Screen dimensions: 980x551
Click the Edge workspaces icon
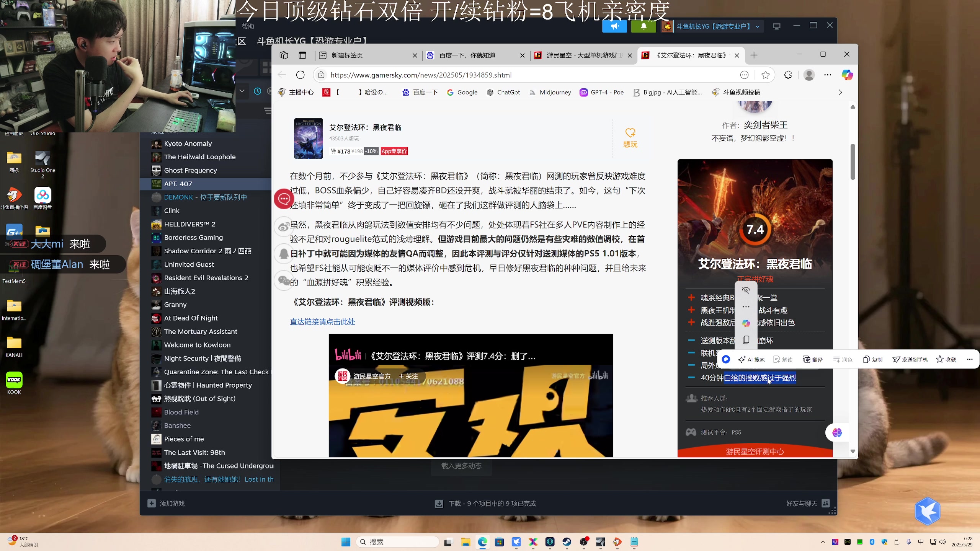click(x=284, y=55)
